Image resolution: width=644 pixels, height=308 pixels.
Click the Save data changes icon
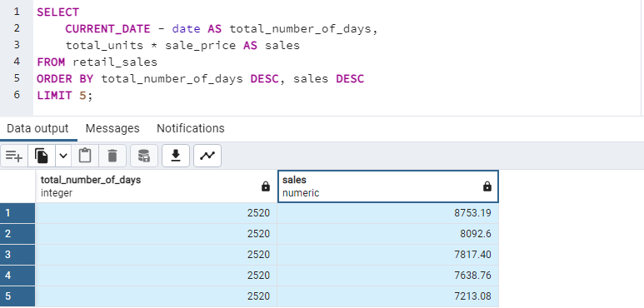tap(144, 156)
